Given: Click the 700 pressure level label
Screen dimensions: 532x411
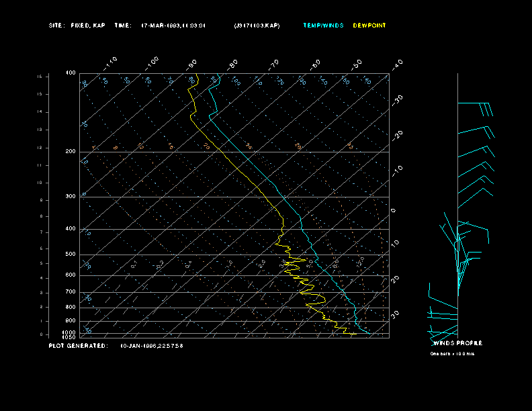Looking at the screenshot, I should click(x=71, y=291).
